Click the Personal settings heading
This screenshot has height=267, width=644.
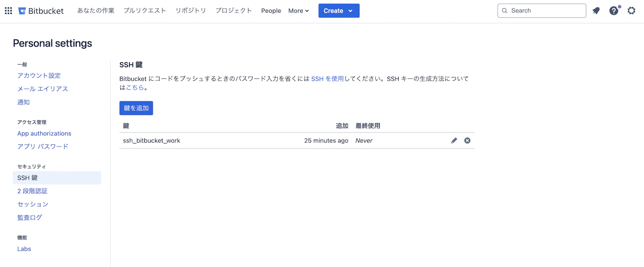click(52, 43)
